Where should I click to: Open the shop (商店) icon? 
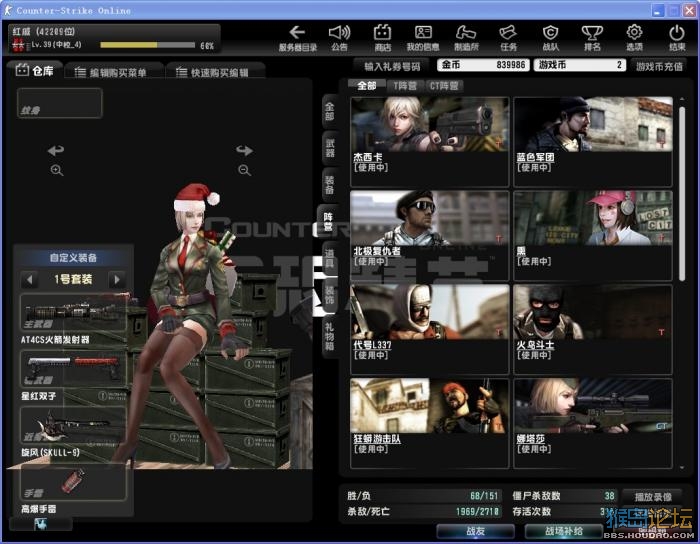(382, 37)
